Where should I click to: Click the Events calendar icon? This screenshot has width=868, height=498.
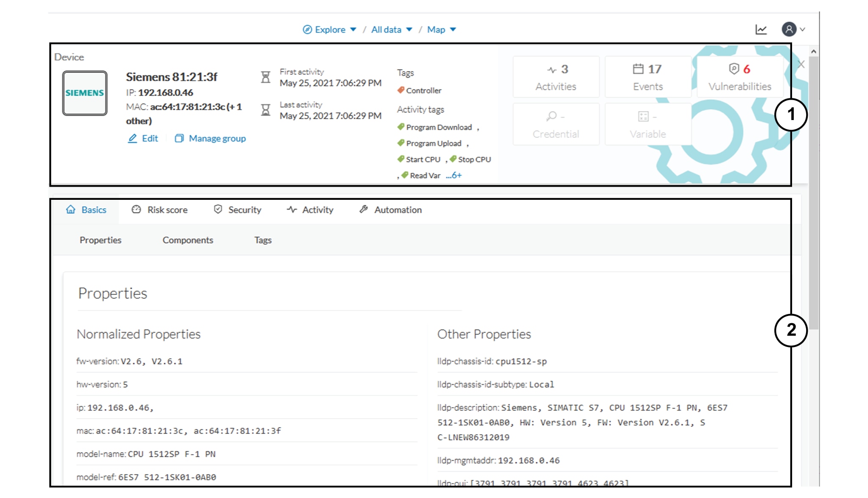pos(638,69)
